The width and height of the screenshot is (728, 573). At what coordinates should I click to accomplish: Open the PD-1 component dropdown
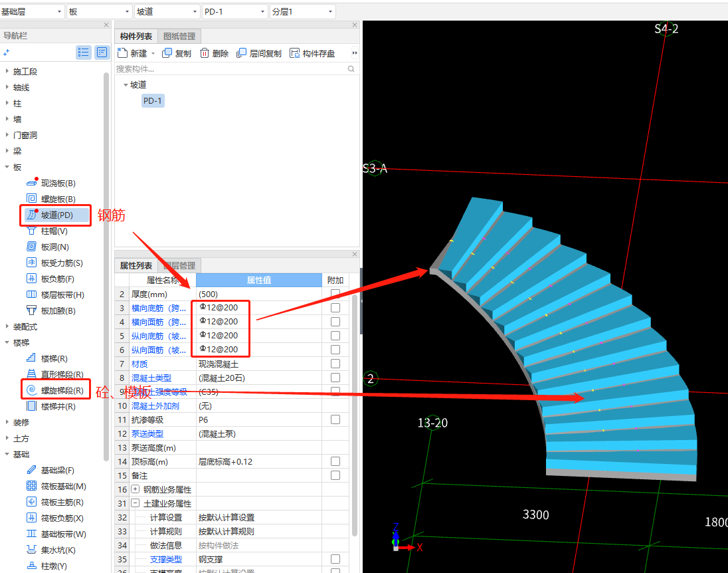click(x=234, y=11)
